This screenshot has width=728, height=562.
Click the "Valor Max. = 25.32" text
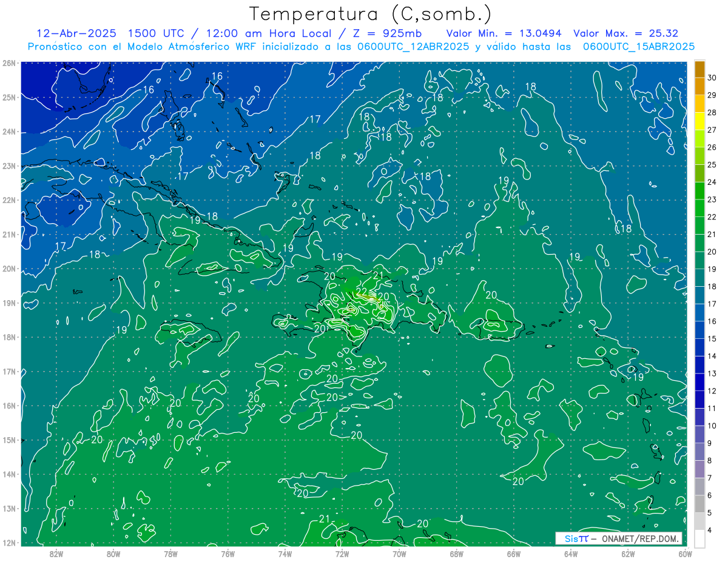(625, 33)
